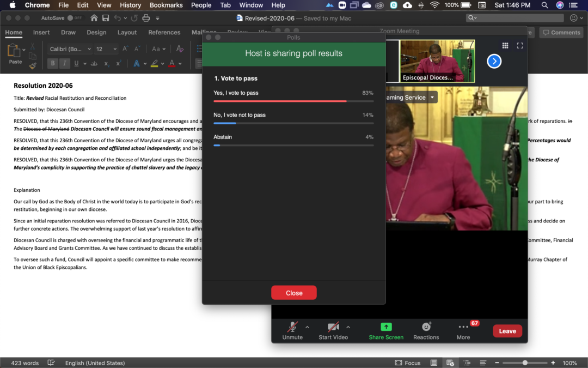Unmute the microphone in Zoom
Viewport: 588px width, 368px height.
[x=292, y=331]
